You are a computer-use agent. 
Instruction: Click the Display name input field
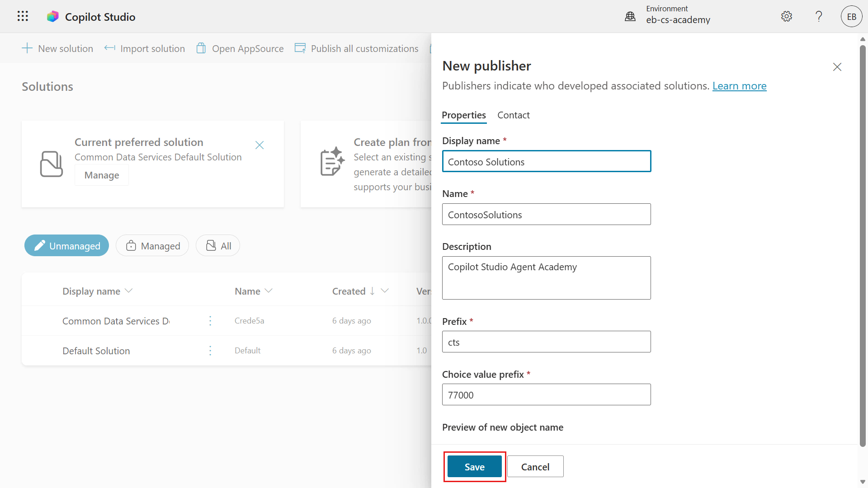[x=547, y=161]
